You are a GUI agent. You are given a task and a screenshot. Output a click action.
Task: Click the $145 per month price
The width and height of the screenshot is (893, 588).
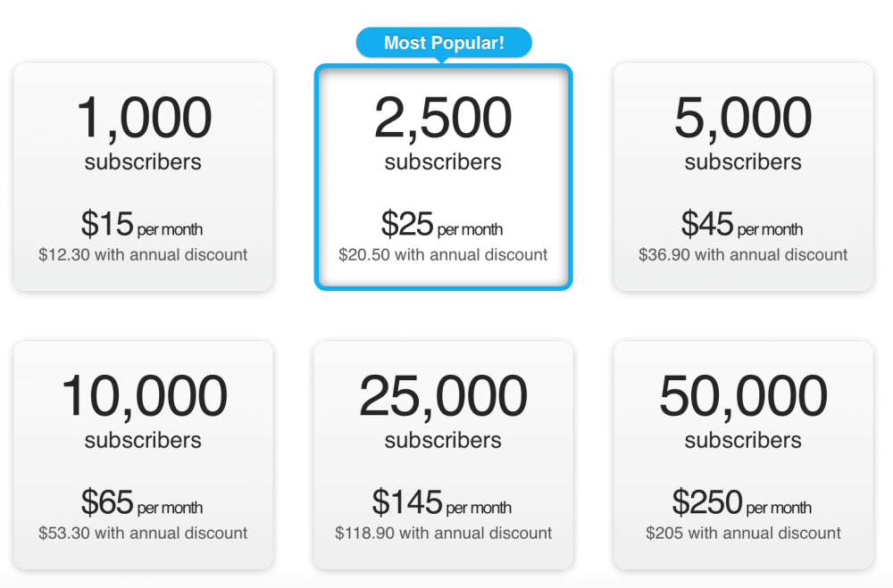tap(442, 502)
